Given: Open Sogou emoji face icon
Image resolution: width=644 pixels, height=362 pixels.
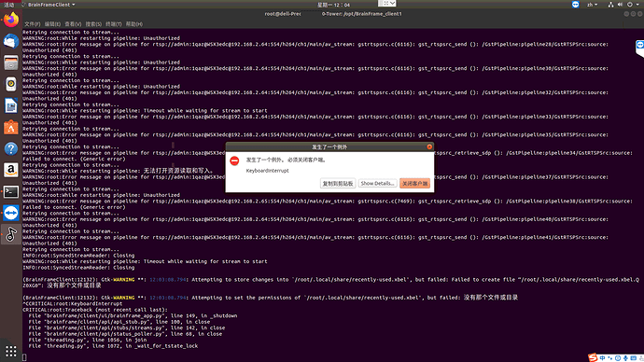Looking at the screenshot, I should 618,358.
